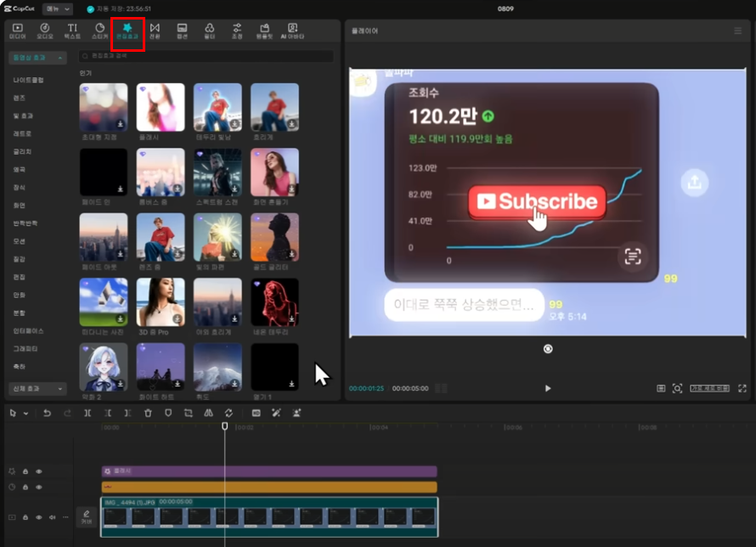Open the main track more options dots
Screen dimensions: 756x547
pos(65,517)
